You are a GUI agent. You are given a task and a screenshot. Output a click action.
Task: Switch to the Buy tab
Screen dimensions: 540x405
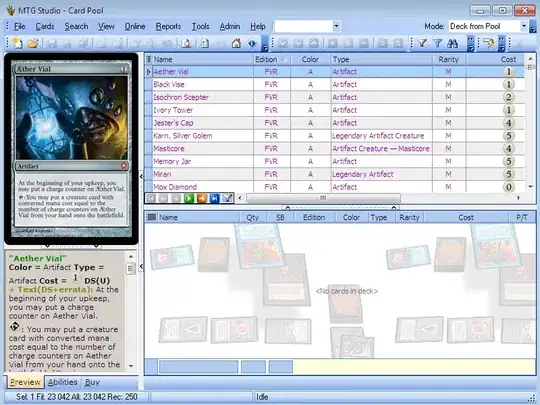92,382
